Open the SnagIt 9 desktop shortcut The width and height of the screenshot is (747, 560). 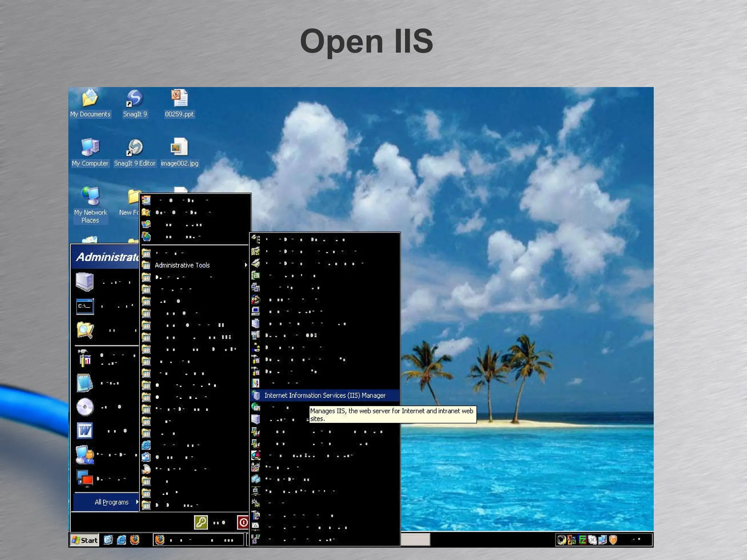135,104
